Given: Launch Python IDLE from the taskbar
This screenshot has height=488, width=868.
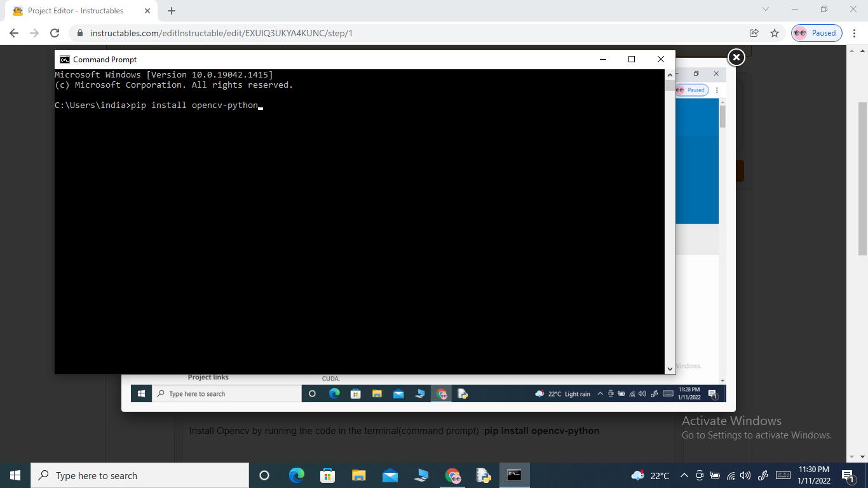Looking at the screenshot, I should [x=484, y=475].
